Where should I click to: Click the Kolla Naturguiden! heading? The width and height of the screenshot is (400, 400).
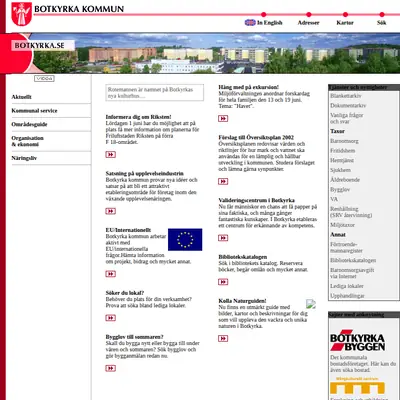pos(242,301)
